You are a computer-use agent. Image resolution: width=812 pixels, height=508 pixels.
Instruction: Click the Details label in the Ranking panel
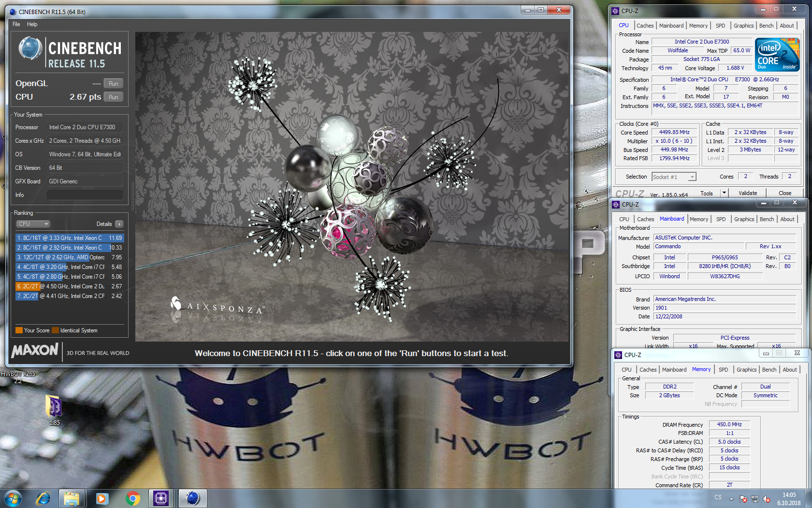104,224
